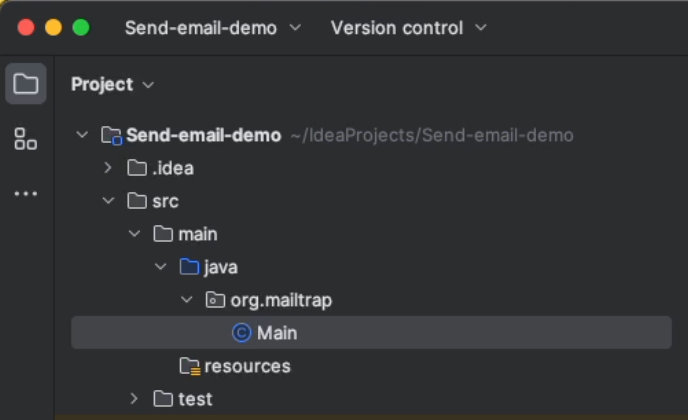Viewport: 688px width, 420px height.
Task: Open the Send-email-demo project dropdown
Action: coord(212,28)
